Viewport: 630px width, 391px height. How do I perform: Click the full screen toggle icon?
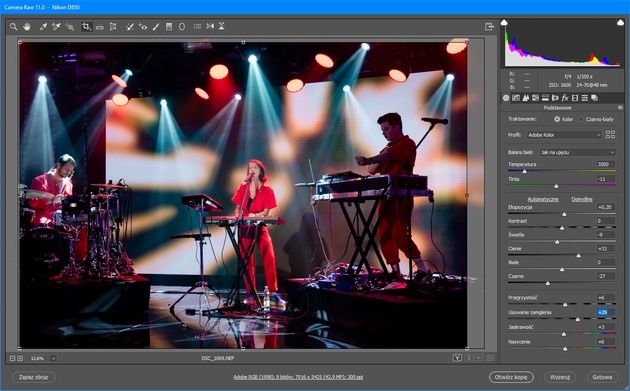click(x=489, y=27)
